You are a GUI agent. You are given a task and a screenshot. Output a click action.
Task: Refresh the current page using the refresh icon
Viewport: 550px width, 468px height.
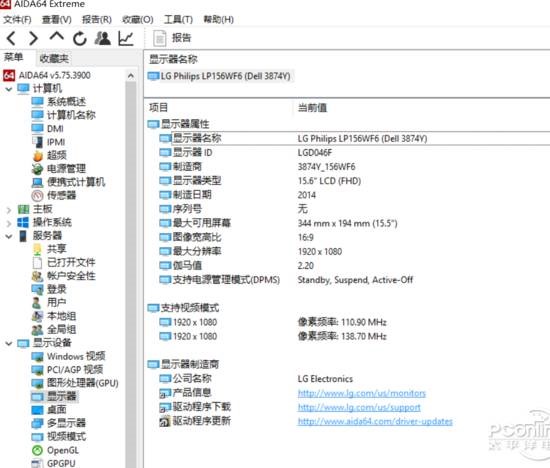(80, 38)
